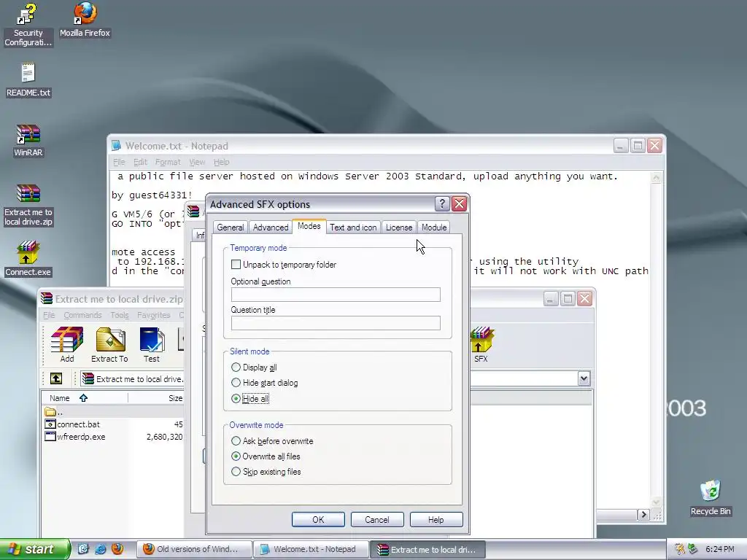Sort archive list by Size column
This screenshot has width=747, height=560.
(156, 397)
